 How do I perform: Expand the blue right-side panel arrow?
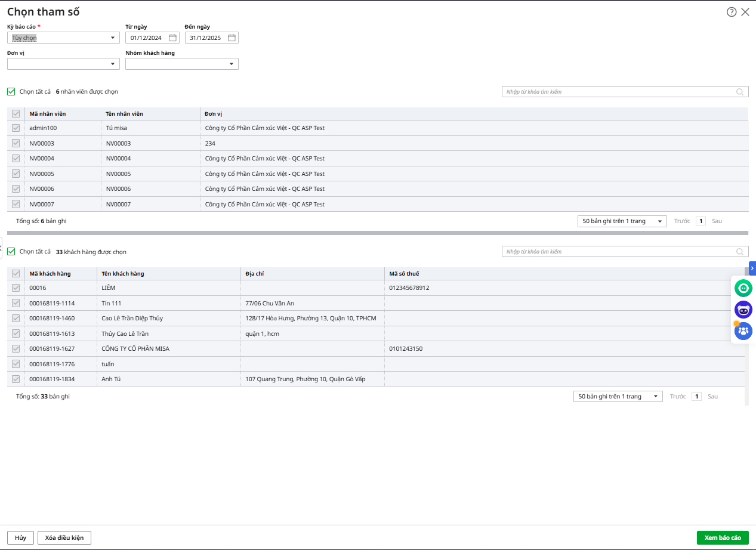click(x=752, y=268)
